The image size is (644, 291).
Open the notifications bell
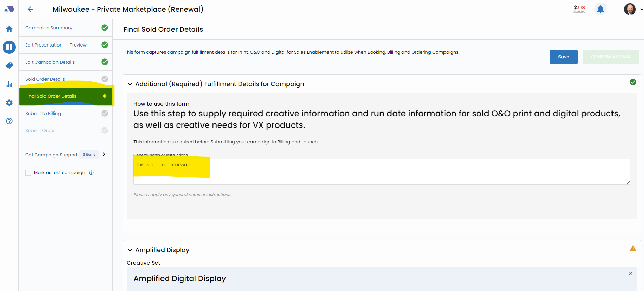[600, 9]
